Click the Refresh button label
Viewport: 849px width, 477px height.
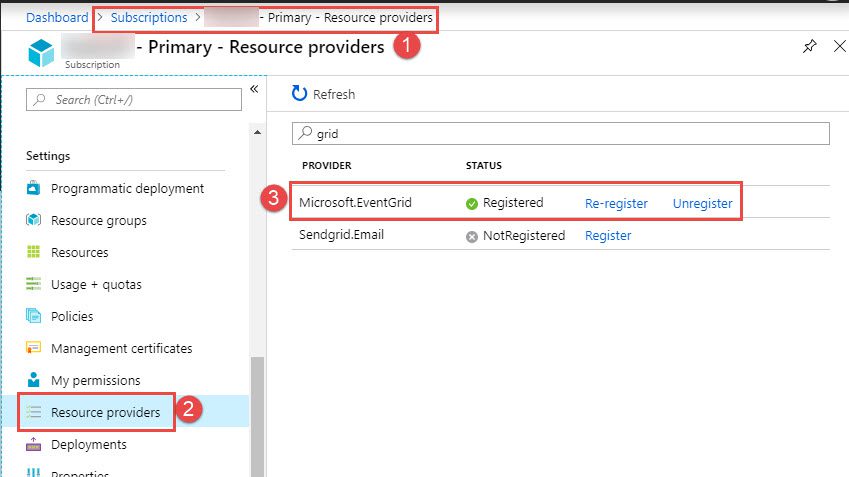click(334, 94)
